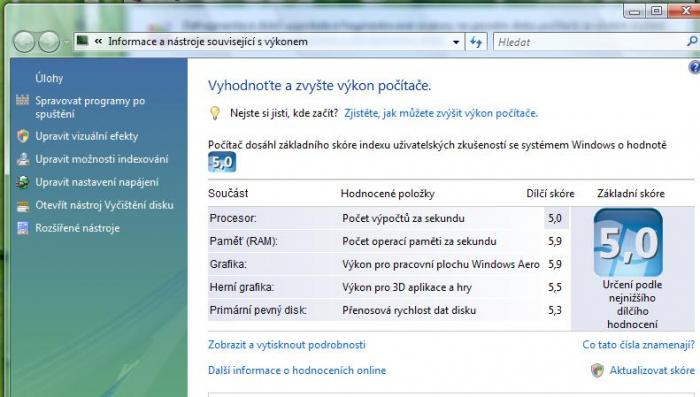Image resolution: width=700 pixels, height=397 pixels.
Task: Open link Zjistěte, jak můžete zvýšit výkon počítače
Action: pyautogui.click(x=441, y=113)
